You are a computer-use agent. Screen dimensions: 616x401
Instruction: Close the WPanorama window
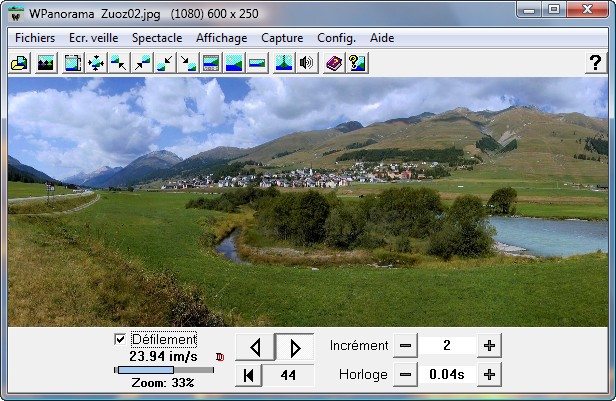click(587, 9)
